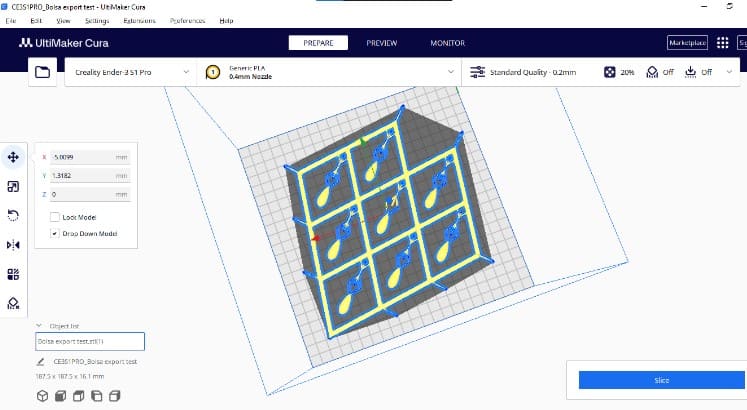This screenshot has height=410, width=747.
Task: Select the Move tool
Action: (13, 157)
